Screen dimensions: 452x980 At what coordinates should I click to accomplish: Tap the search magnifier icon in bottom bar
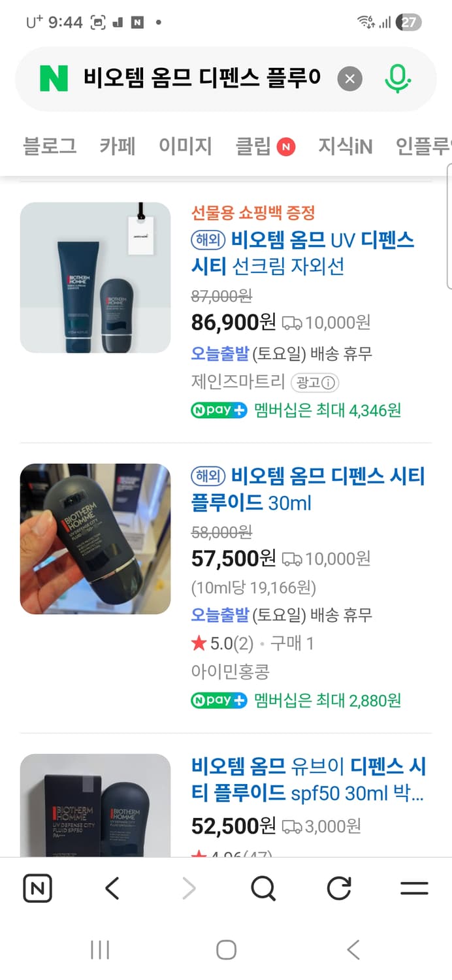pos(263,888)
